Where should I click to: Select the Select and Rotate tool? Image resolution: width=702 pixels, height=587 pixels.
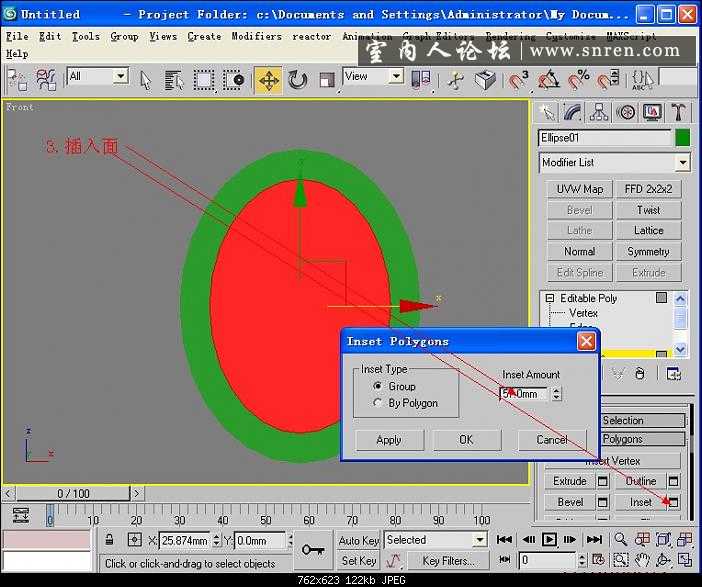297,80
